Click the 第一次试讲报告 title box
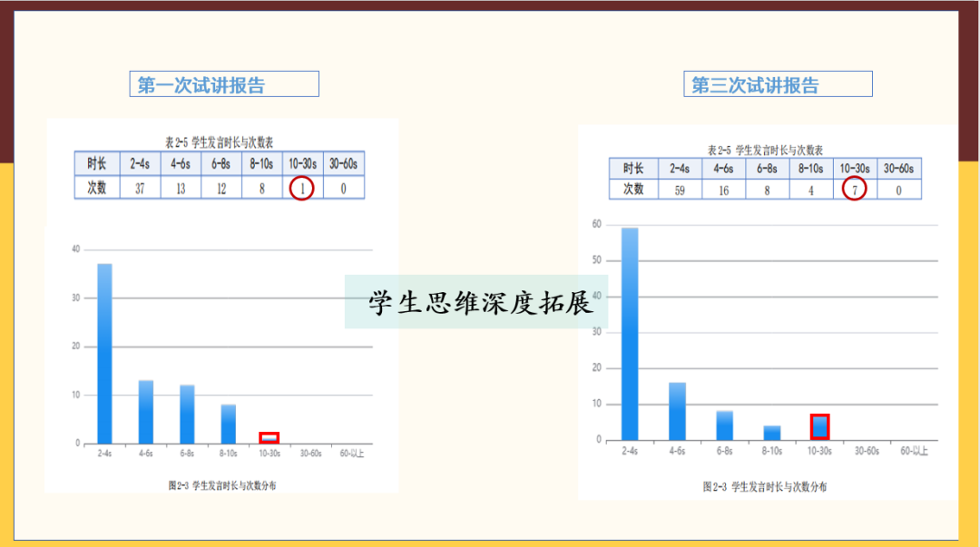The height and width of the screenshot is (547, 980). click(223, 84)
